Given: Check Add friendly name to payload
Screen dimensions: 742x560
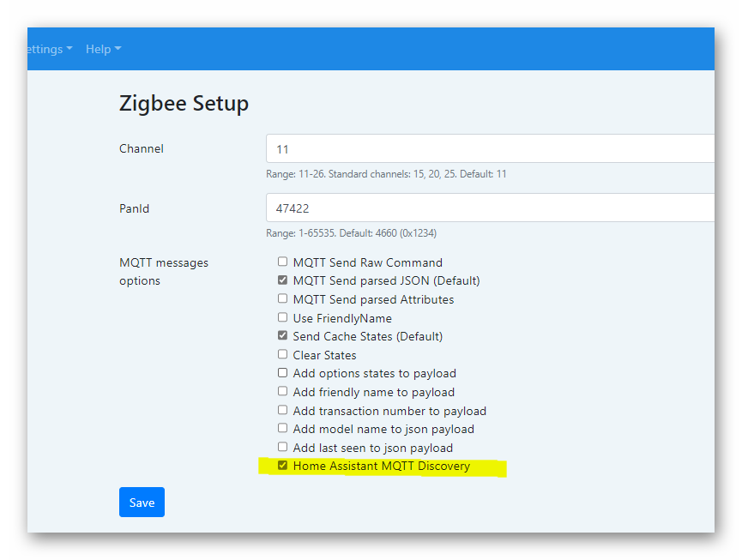Looking at the screenshot, I should point(282,392).
